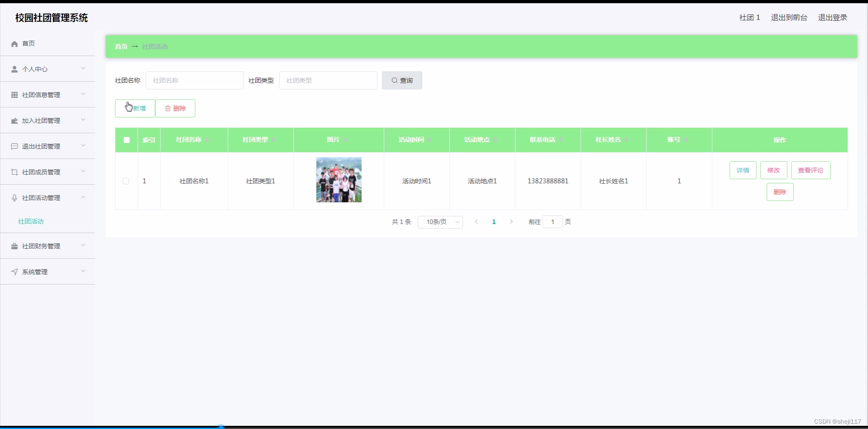
Task: Select the 退出社团管理 message icon
Action: (x=14, y=146)
